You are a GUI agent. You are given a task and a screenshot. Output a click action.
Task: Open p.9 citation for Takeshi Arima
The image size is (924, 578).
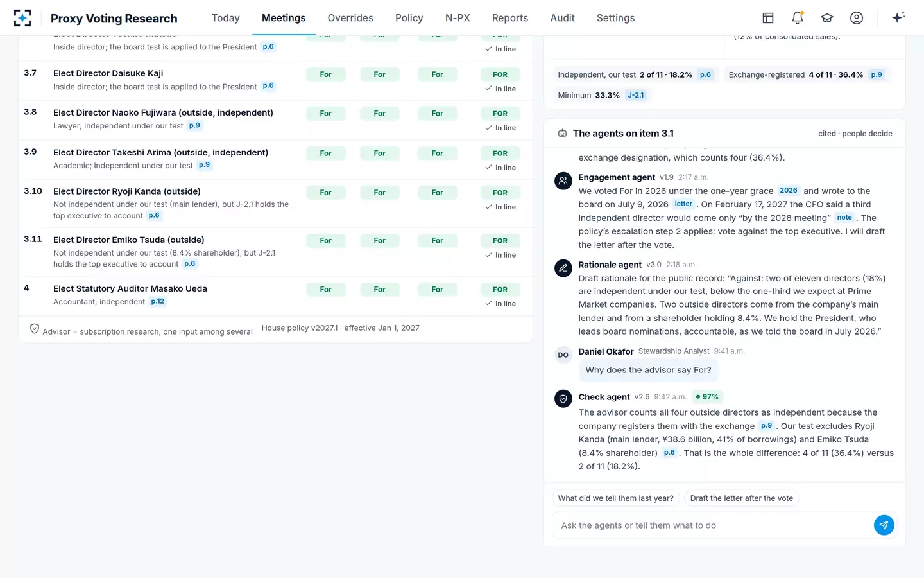pos(204,165)
